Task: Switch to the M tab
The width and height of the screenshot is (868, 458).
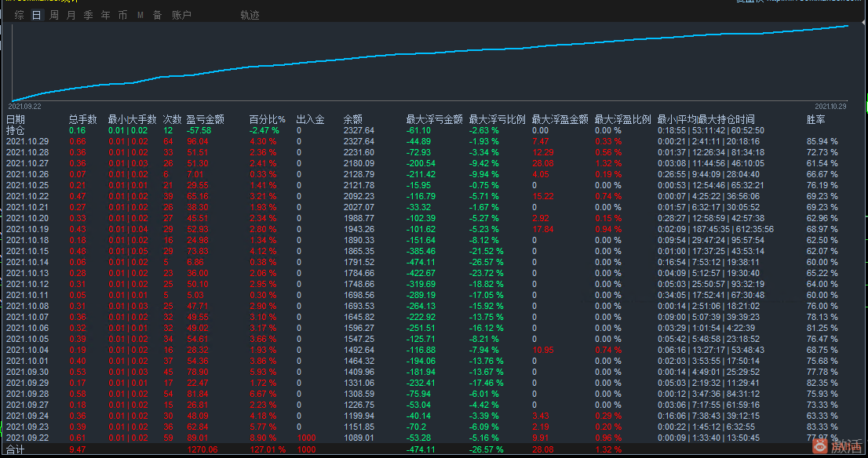Action: click(140, 16)
